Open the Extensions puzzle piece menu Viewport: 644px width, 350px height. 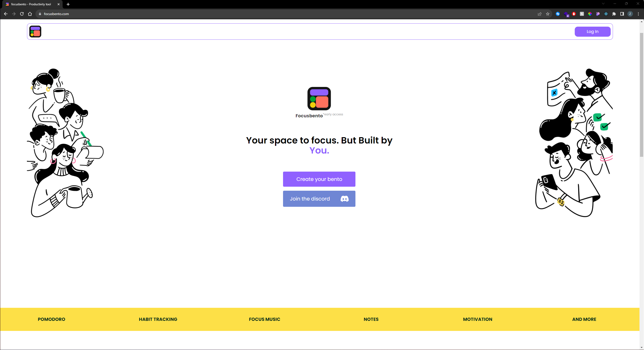(x=614, y=14)
